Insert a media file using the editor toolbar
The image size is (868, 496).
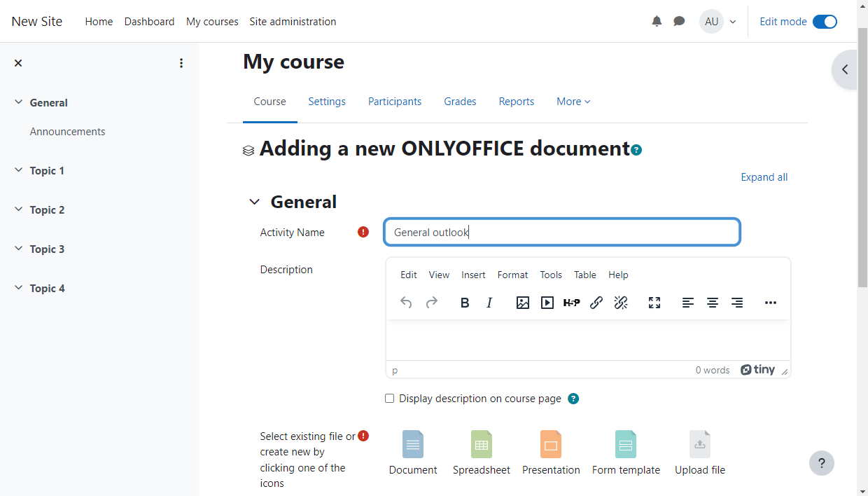(547, 302)
